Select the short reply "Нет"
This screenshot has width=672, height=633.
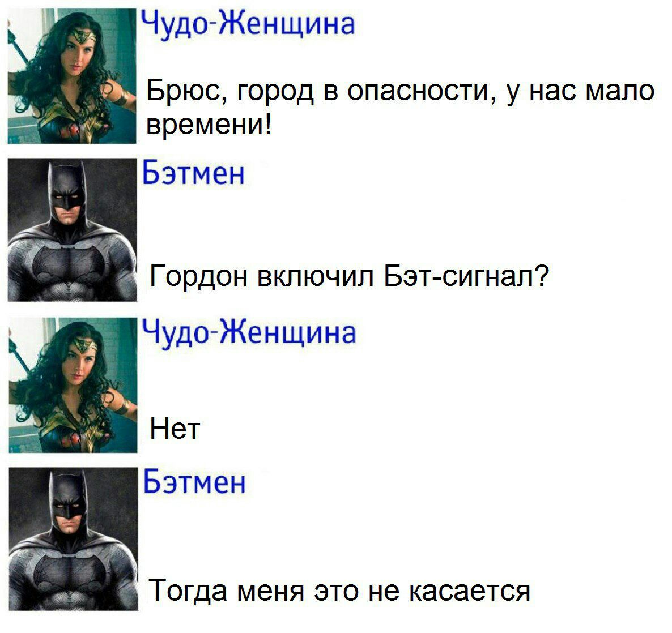(175, 429)
